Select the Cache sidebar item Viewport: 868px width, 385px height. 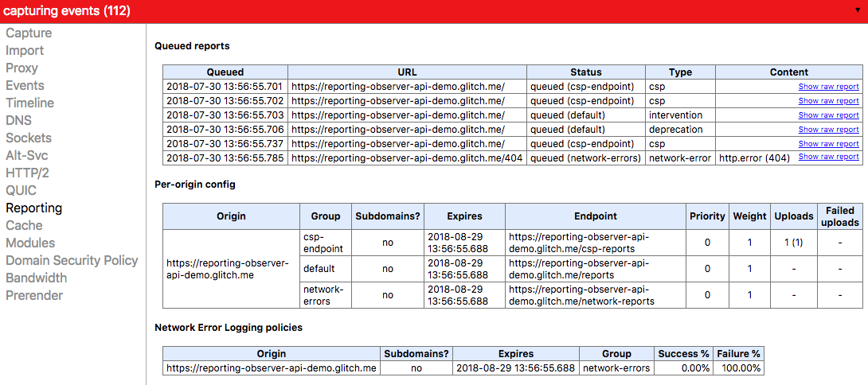tap(24, 226)
